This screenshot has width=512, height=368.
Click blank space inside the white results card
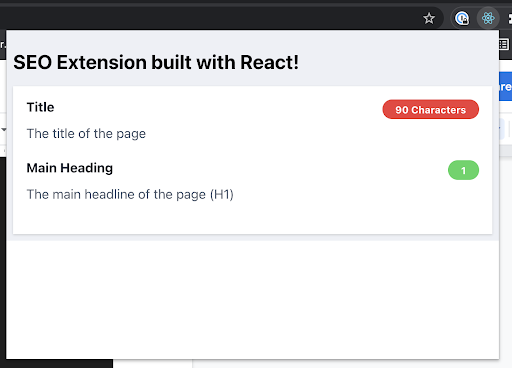tap(252, 217)
